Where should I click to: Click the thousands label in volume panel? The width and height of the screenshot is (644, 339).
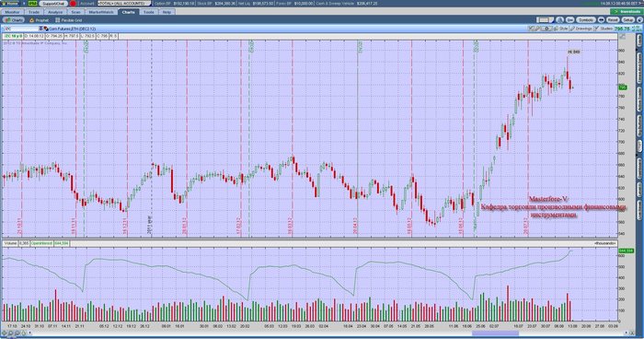pos(605,243)
